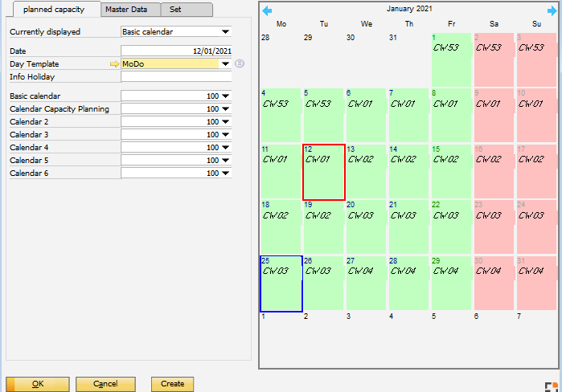Expand the Day Template MoDo dropdown

(226, 64)
